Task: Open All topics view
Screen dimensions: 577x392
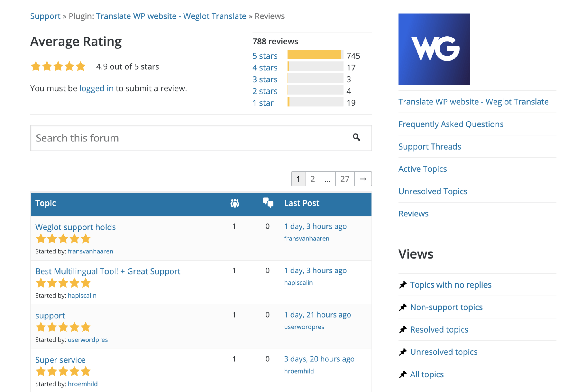Action: [x=427, y=374]
